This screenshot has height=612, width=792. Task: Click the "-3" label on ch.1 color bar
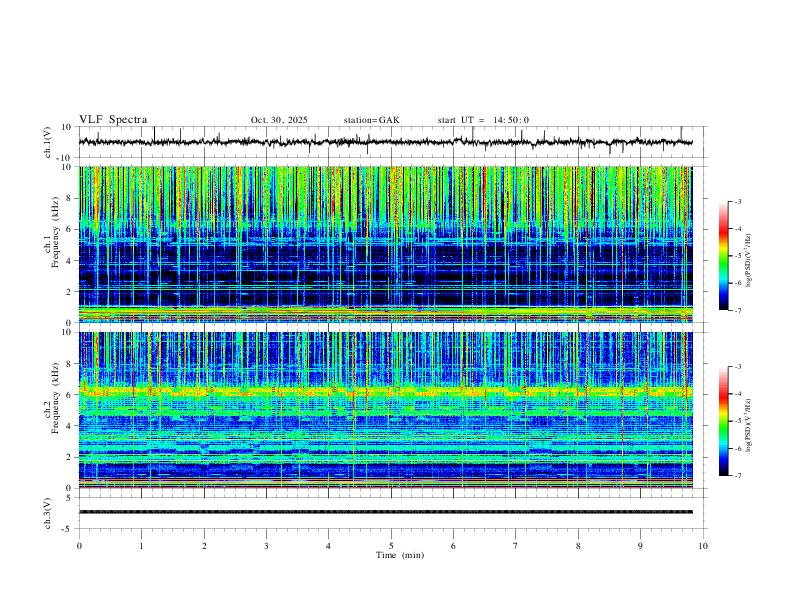(x=737, y=202)
